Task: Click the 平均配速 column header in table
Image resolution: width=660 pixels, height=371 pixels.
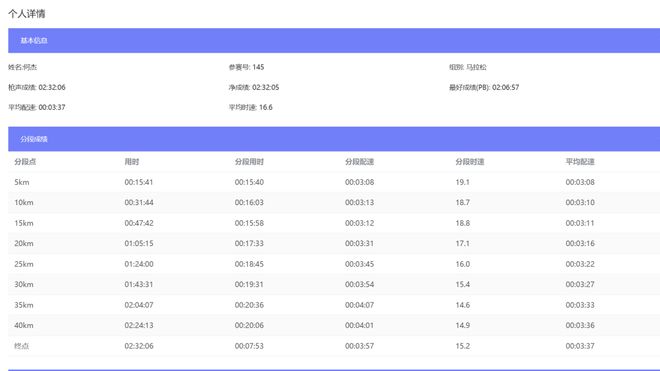Action: (x=580, y=162)
